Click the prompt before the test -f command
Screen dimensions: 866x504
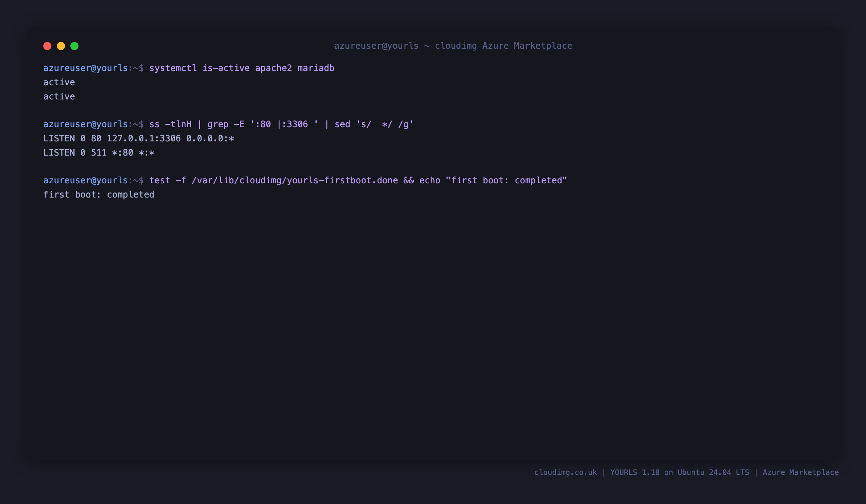pos(93,180)
